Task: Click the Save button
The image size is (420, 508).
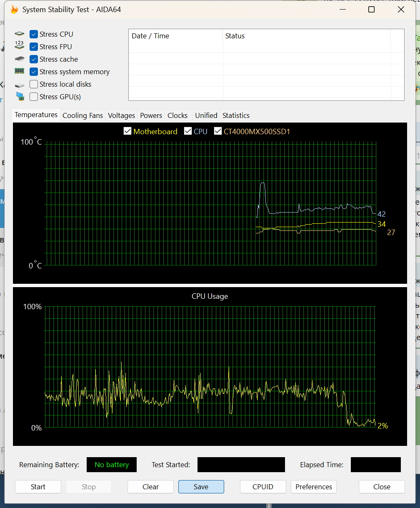Action: (x=201, y=487)
